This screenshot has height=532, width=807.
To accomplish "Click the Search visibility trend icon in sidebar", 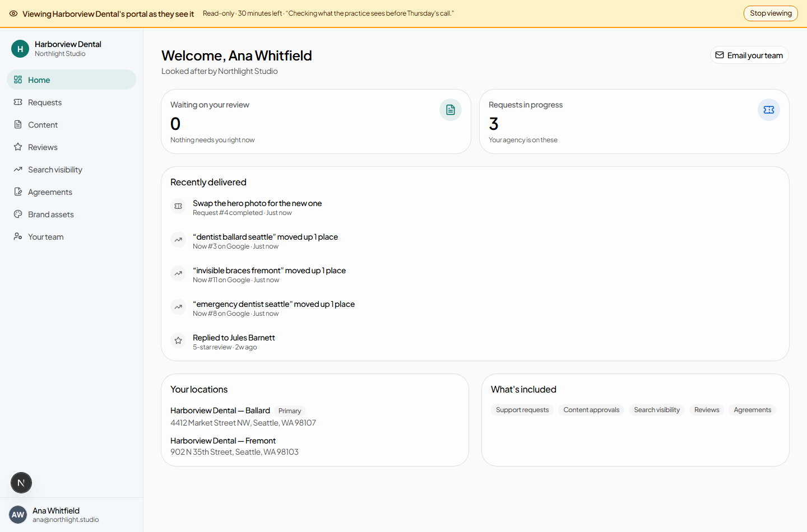I will 18,169.
